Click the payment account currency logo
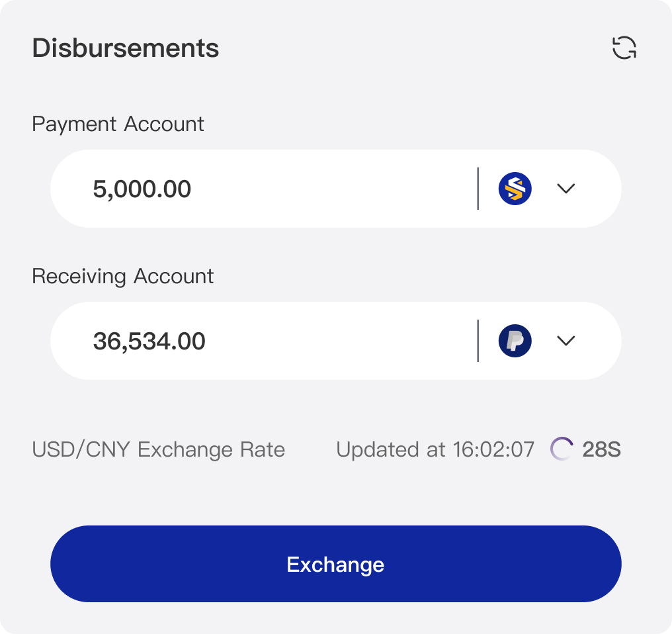 515,189
